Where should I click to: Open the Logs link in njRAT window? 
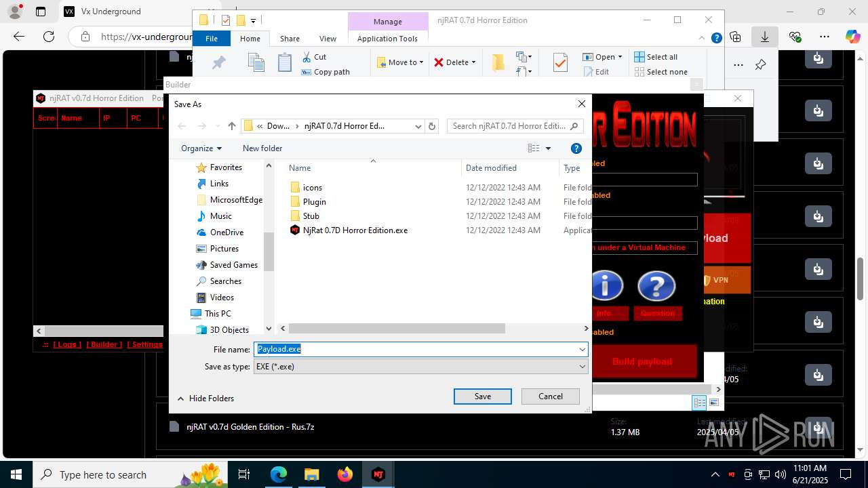click(66, 344)
